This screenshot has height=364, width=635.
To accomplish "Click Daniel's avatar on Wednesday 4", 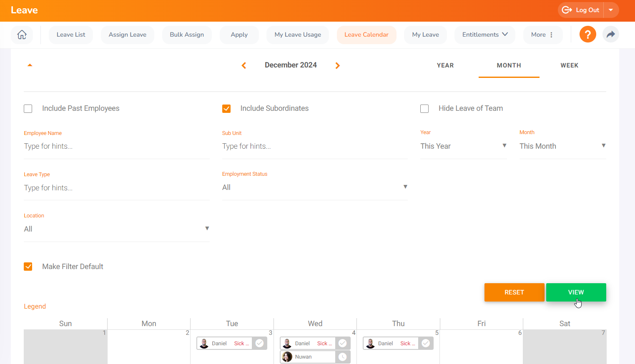I will (287, 344).
